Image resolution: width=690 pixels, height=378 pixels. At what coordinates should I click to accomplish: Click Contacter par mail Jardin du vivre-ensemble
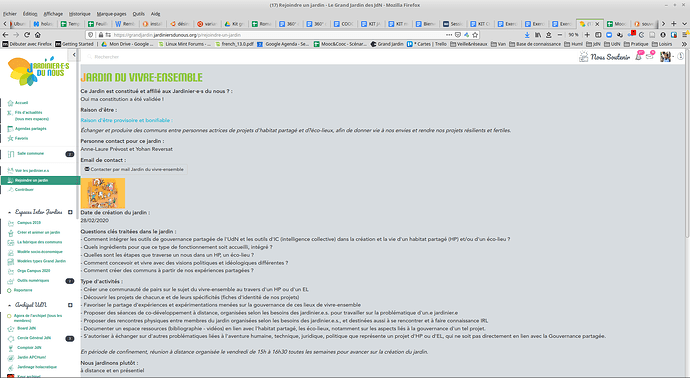pyautogui.click(x=134, y=169)
